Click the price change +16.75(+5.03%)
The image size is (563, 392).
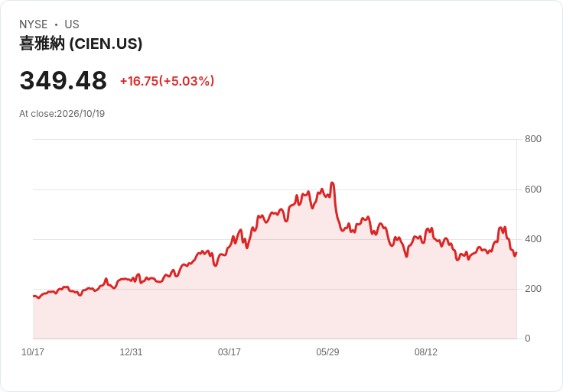[x=167, y=81]
